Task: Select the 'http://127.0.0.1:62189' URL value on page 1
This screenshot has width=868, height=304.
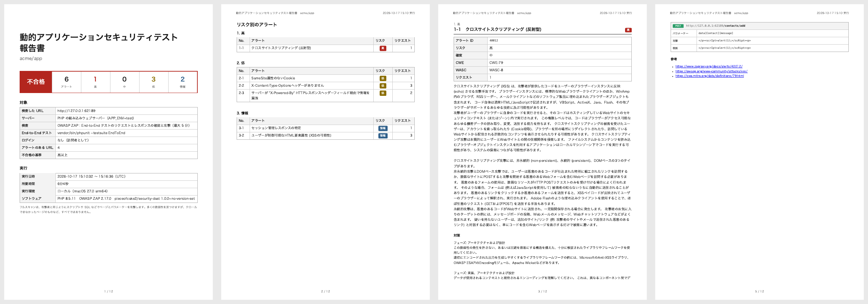Action: (76, 111)
